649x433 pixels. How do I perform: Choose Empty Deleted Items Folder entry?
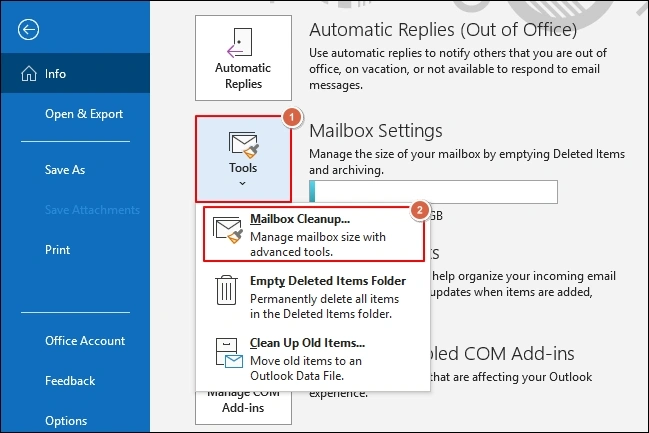[x=314, y=296]
